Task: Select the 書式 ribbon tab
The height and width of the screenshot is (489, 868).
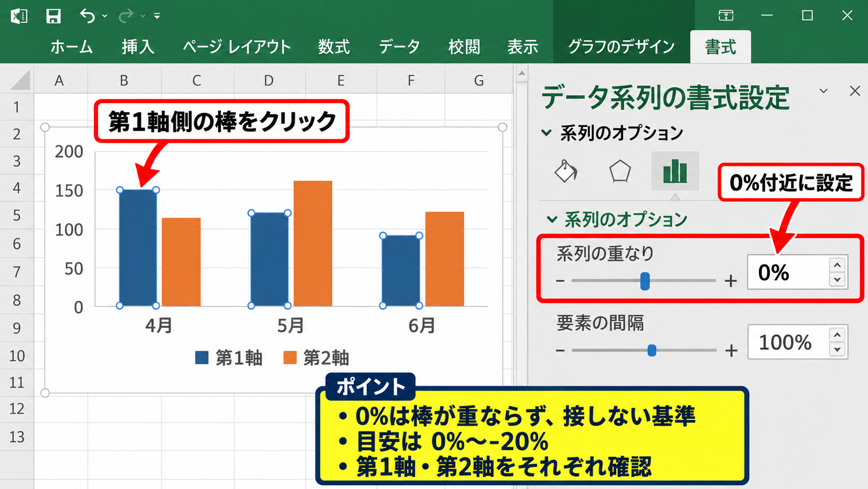Action: [x=721, y=47]
